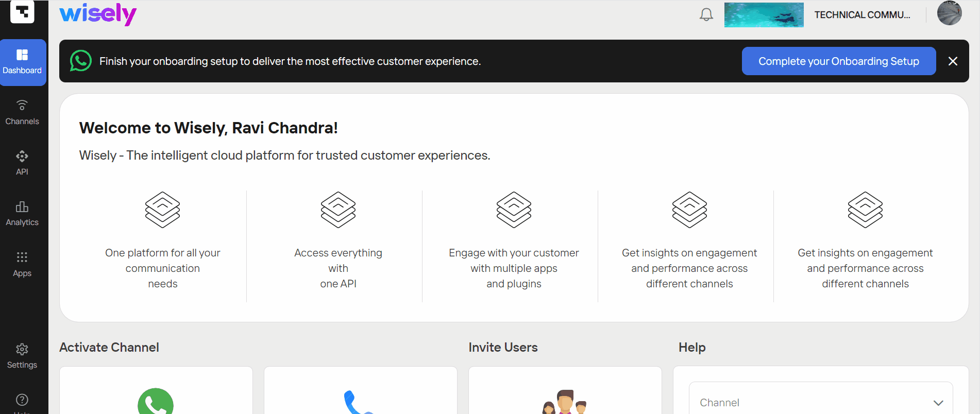Select the WhatsApp channel activation card
Viewport: 980px width, 414px height.
tap(156, 390)
